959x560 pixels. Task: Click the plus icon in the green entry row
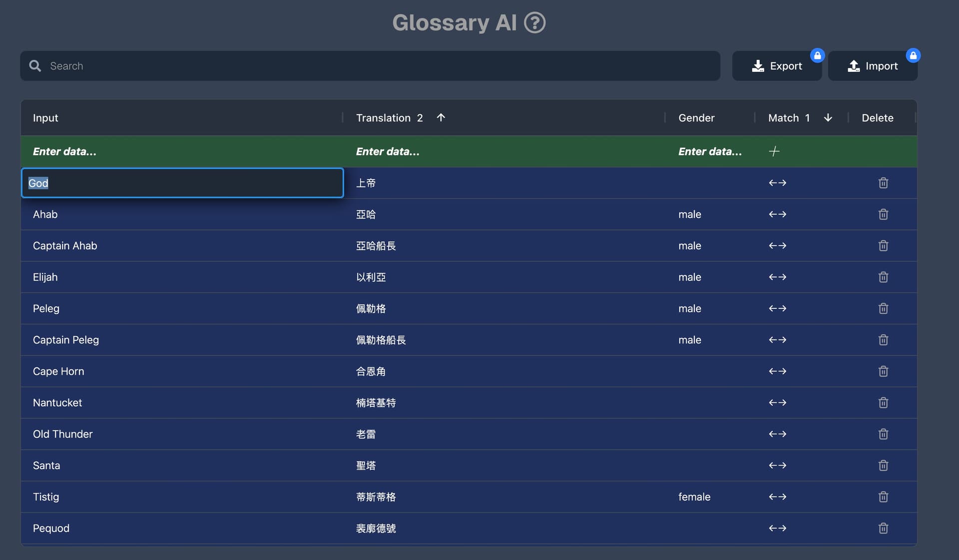[x=774, y=151]
